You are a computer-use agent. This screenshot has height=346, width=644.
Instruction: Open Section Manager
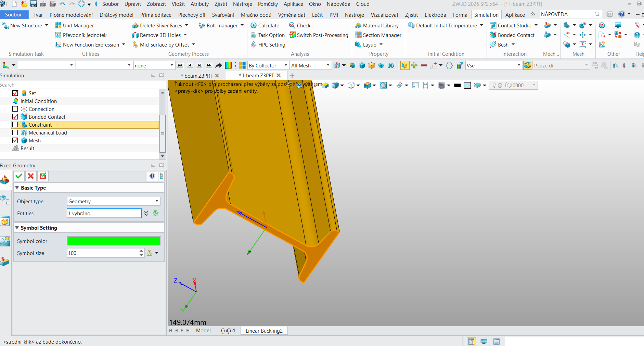pyautogui.click(x=378, y=35)
